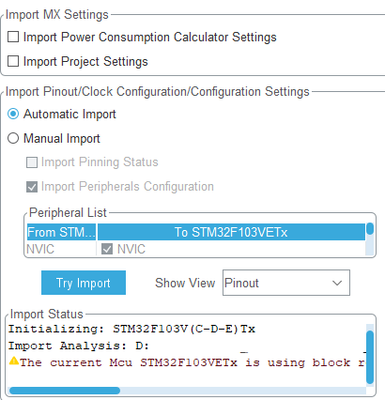Click the Try Import button
385x400 pixels.
tap(83, 283)
